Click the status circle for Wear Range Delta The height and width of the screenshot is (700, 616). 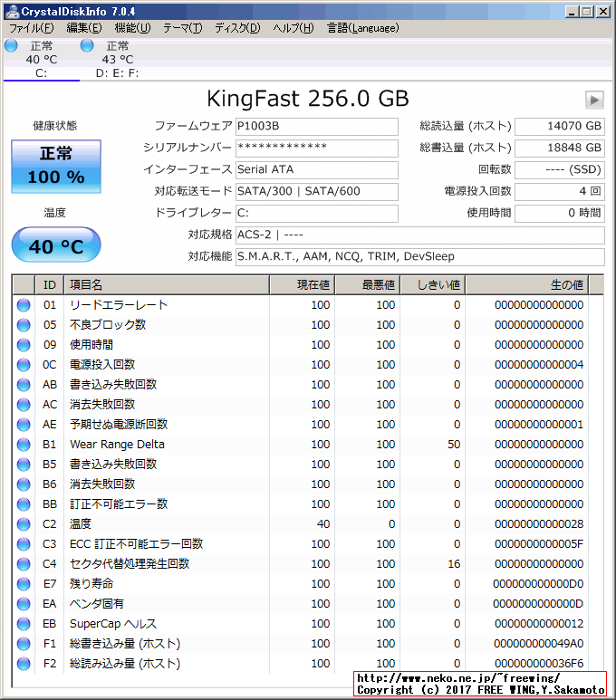coord(24,445)
